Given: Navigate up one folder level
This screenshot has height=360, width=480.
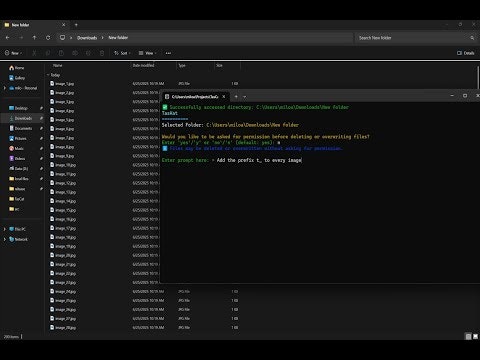Looking at the screenshot, I should coord(34,38).
